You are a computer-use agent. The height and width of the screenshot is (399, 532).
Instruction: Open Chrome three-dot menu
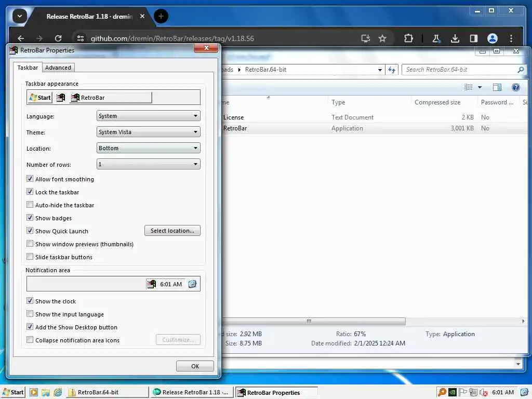pyautogui.click(x=511, y=38)
